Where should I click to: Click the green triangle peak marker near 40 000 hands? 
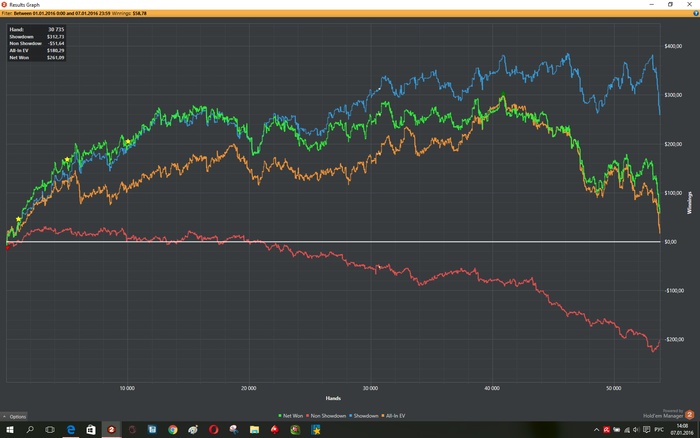tap(503, 93)
